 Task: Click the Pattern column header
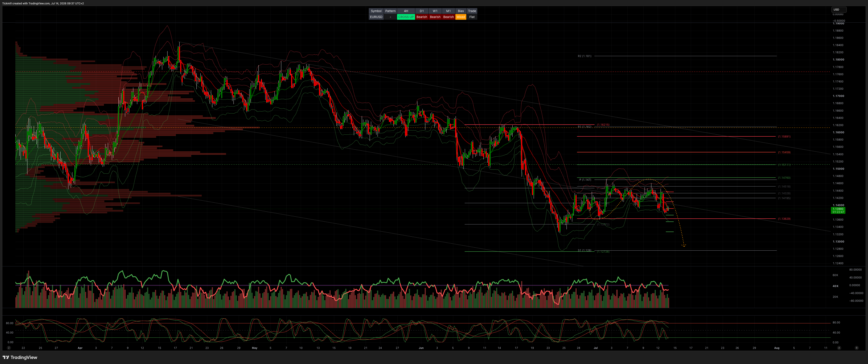390,11
